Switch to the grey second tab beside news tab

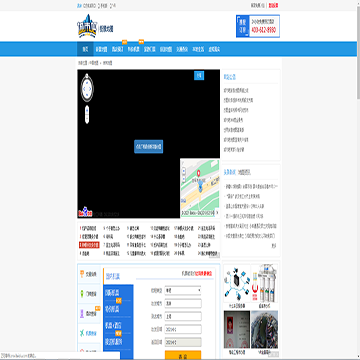point(244,172)
